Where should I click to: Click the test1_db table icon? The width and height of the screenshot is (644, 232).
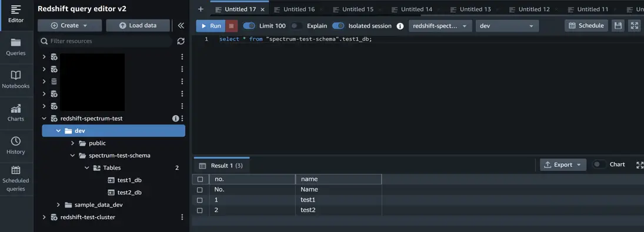point(111,180)
